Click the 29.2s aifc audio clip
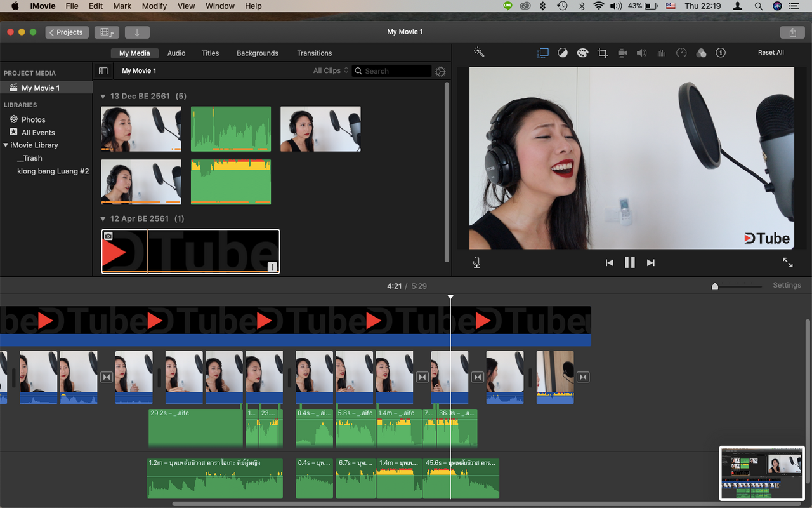 coord(195,428)
